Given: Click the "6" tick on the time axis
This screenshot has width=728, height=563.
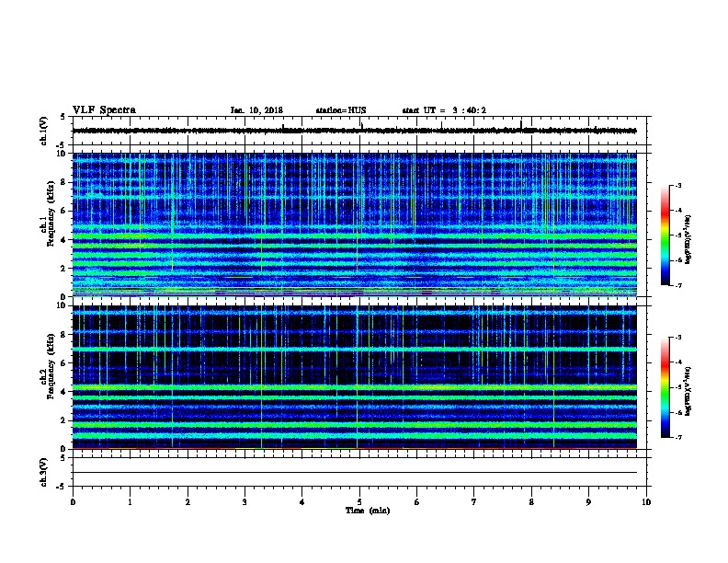Looking at the screenshot, I should coord(417,502).
